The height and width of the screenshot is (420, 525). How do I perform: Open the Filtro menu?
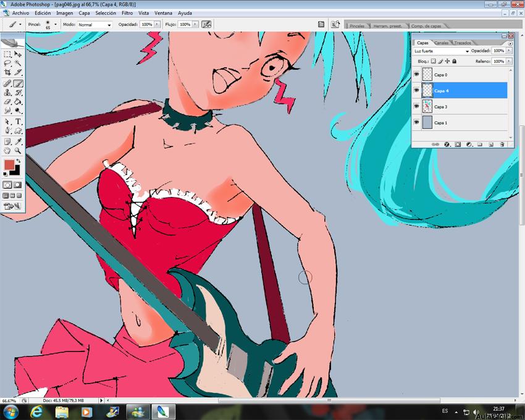(127, 13)
